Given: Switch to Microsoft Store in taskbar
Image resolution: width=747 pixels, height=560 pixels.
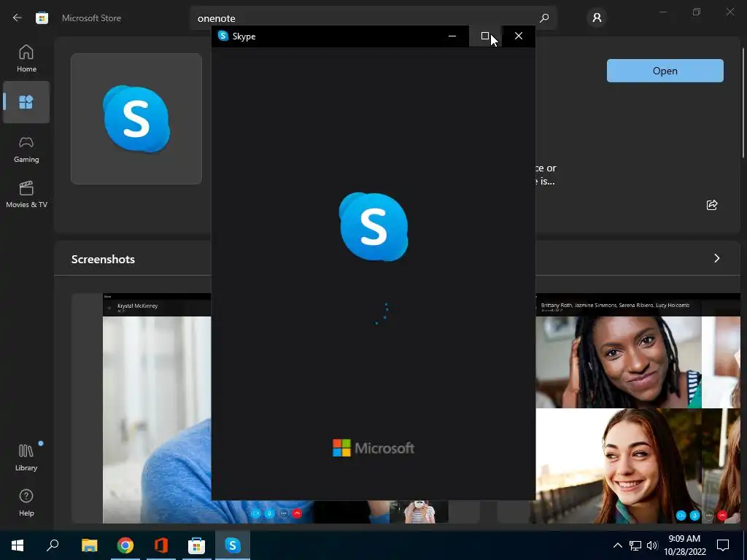Looking at the screenshot, I should [196, 545].
